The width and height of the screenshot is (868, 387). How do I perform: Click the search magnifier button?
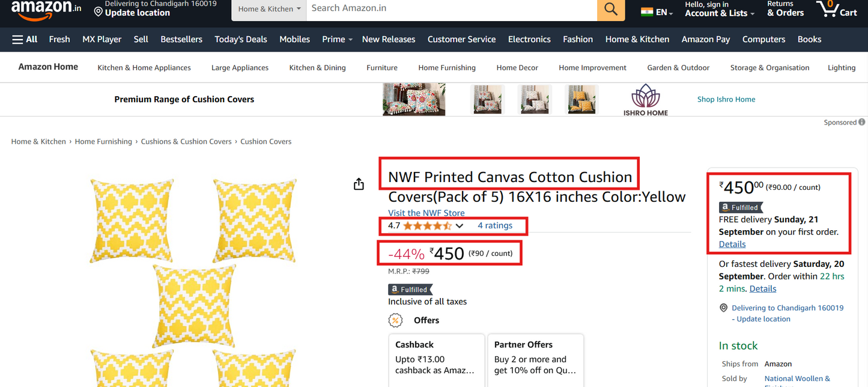(x=611, y=9)
